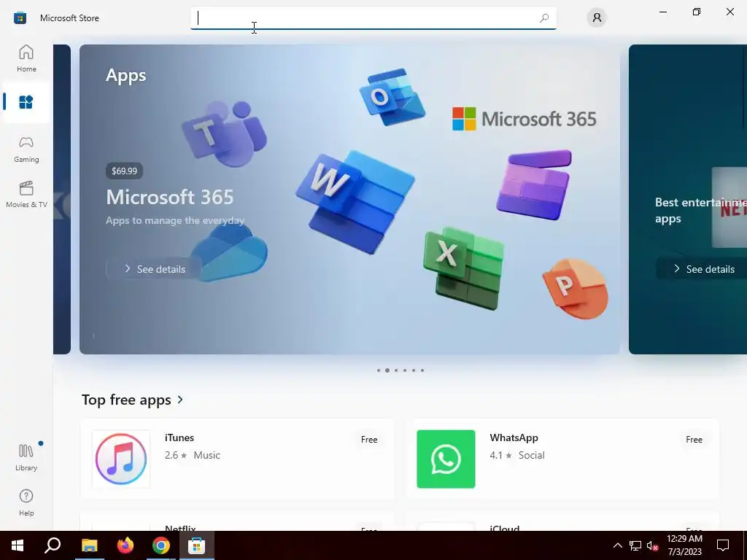Select the second carousel page dot
This screenshot has width=747, height=560.
387,370
